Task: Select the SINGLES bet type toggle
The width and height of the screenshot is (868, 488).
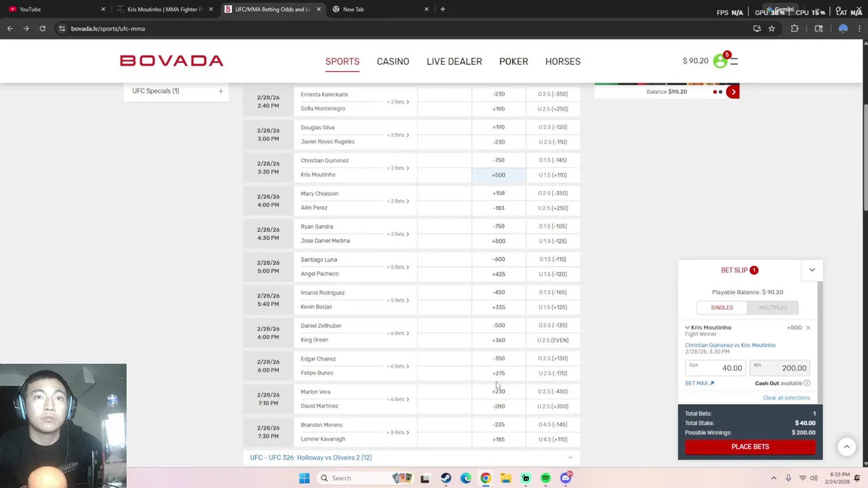Action: 722,308
